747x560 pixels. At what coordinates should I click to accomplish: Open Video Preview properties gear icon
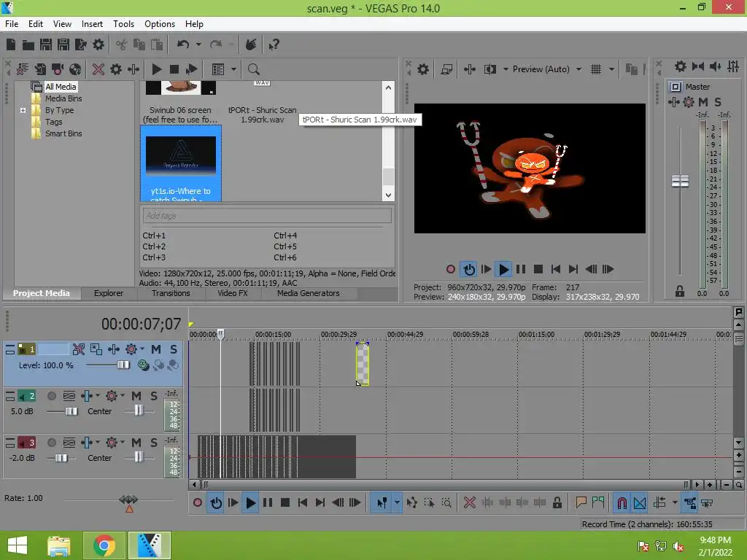(x=423, y=69)
